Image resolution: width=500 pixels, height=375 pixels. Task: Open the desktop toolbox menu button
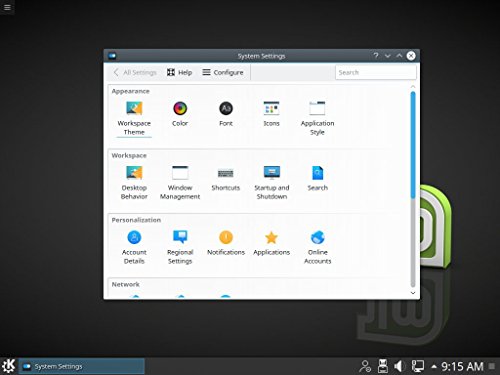[x=7, y=7]
